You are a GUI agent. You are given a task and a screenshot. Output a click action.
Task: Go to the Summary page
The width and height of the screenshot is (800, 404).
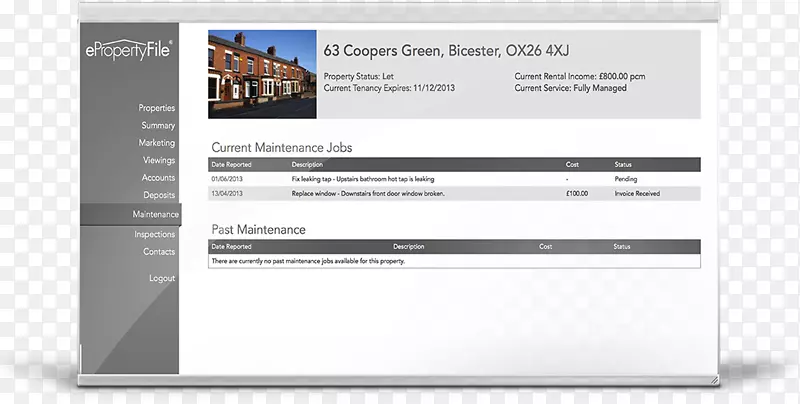click(158, 126)
